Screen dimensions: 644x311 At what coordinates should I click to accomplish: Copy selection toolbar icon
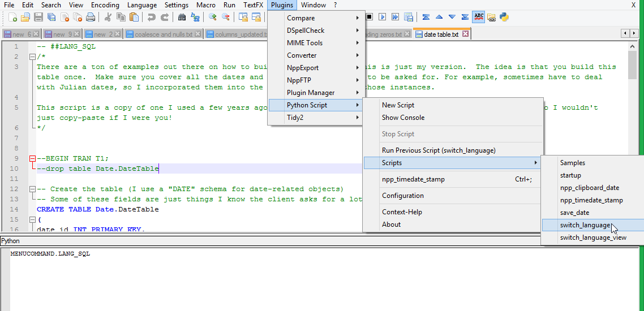(x=121, y=17)
